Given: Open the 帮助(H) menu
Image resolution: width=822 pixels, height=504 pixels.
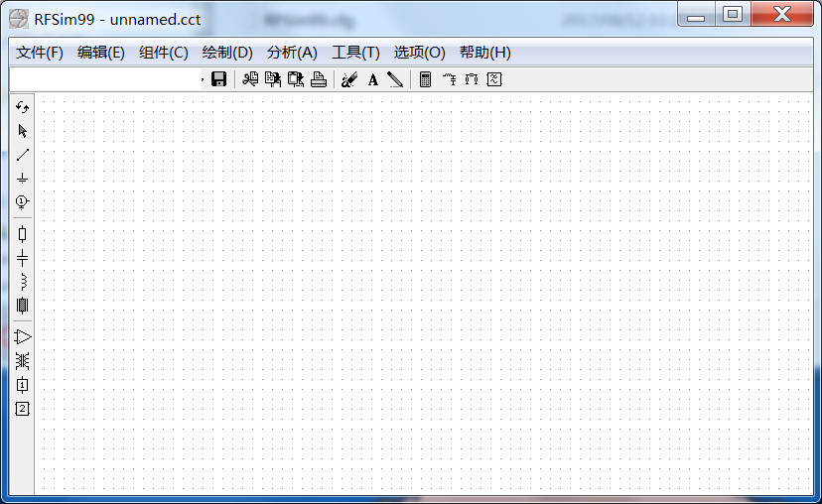Looking at the screenshot, I should pyautogui.click(x=484, y=53).
